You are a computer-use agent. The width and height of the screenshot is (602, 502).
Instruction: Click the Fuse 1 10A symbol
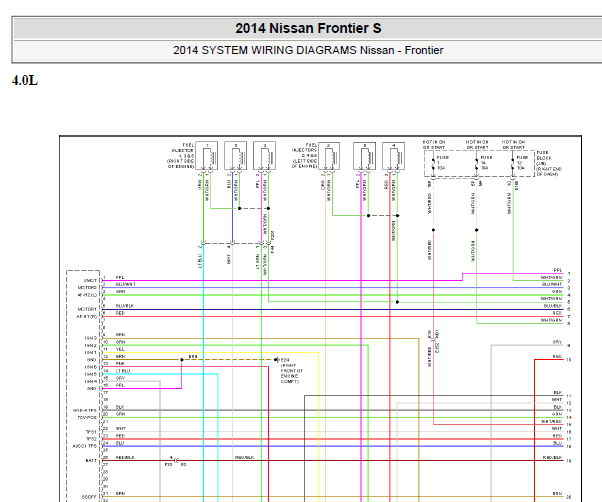click(434, 163)
